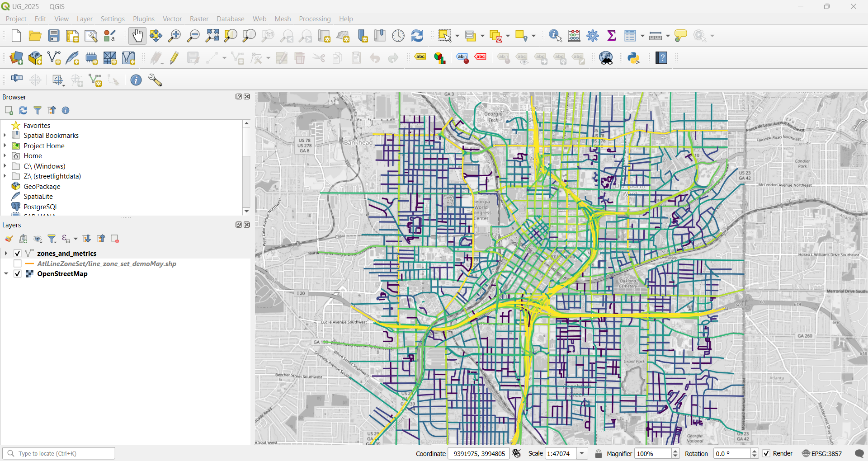Toggle extents and mouse position display icon
Image resolution: width=868 pixels, height=461 pixels.
point(517,453)
